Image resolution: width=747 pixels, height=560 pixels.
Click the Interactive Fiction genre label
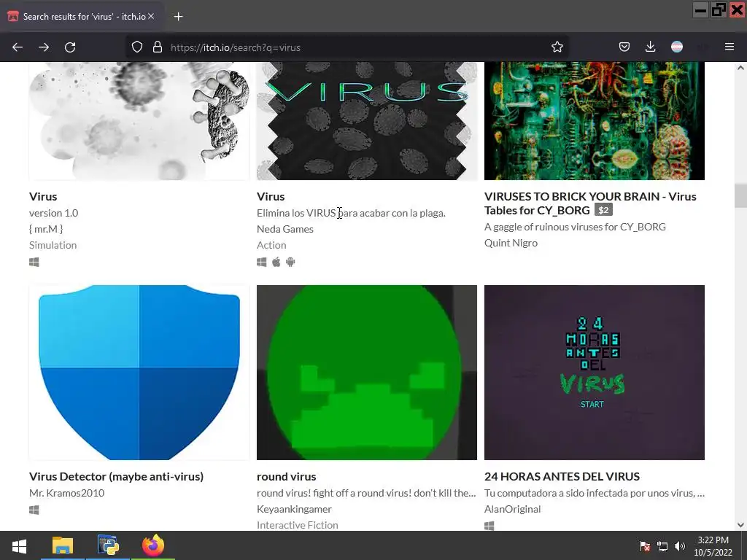coord(298,525)
